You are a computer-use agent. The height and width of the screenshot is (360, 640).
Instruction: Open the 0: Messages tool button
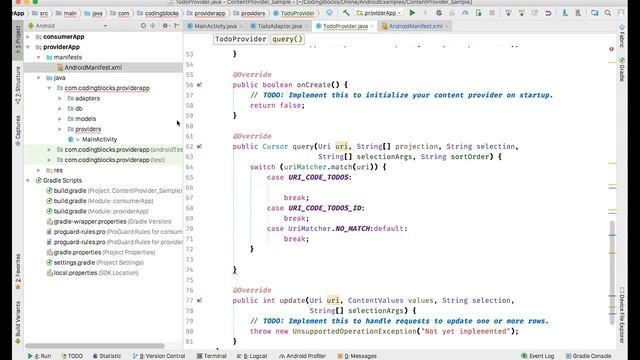(x=357, y=356)
